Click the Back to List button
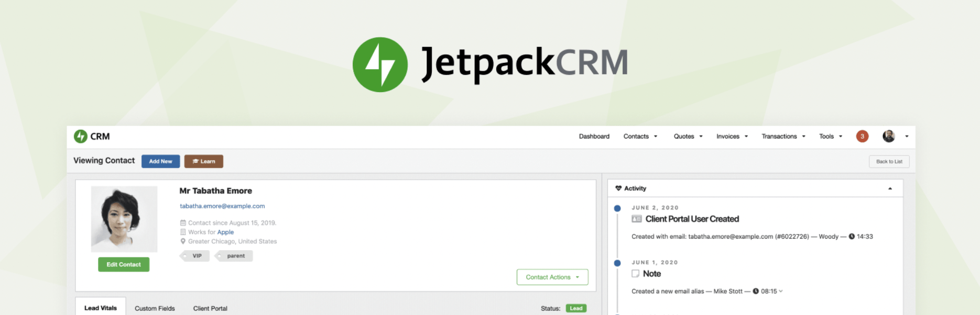The height and width of the screenshot is (315, 980). click(x=889, y=162)
